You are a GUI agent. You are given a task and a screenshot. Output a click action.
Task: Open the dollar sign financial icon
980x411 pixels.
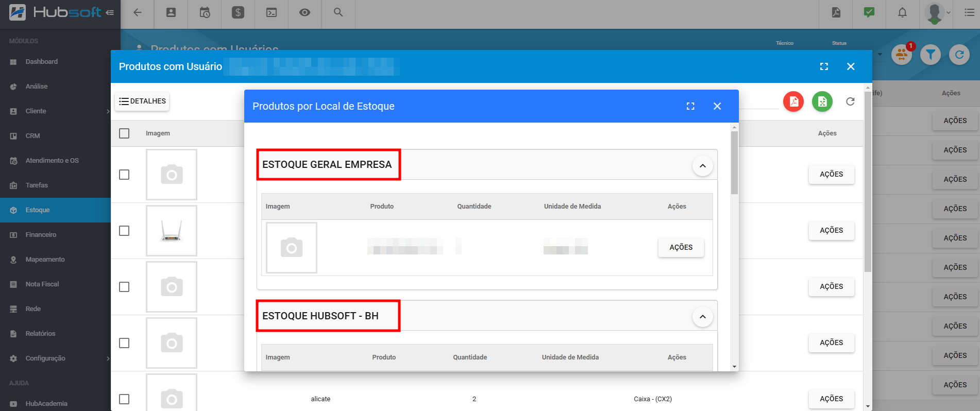(x=238, y=12)
